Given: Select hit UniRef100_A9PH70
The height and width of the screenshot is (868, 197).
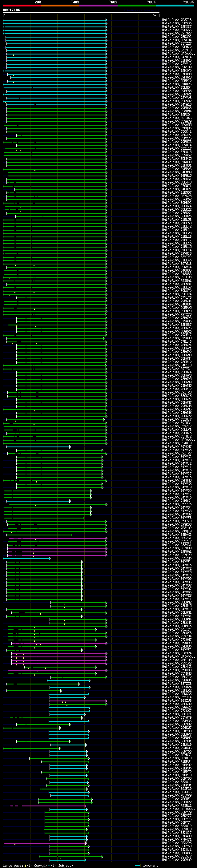Looking at the screenshot, I should [177, 47].
